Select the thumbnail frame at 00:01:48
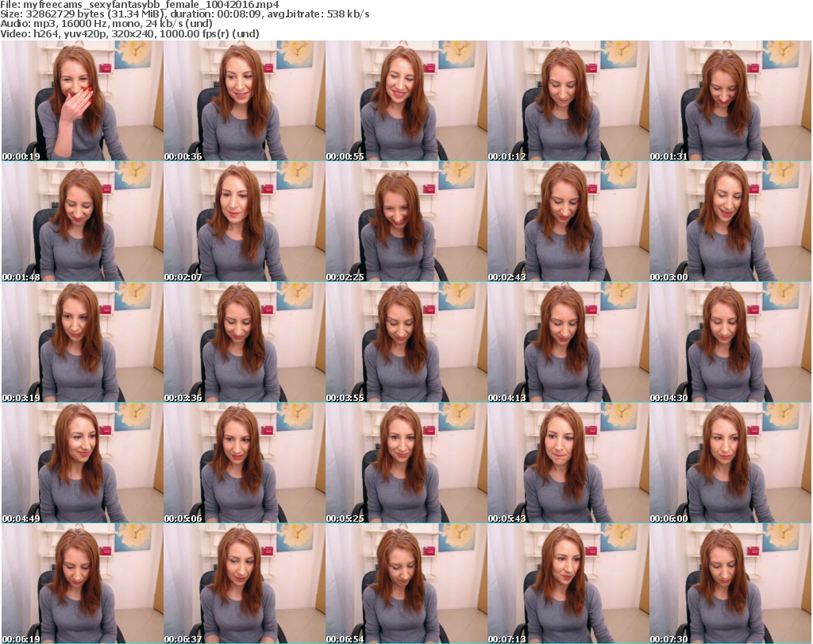Screen dimensions: 813x644 83,222
